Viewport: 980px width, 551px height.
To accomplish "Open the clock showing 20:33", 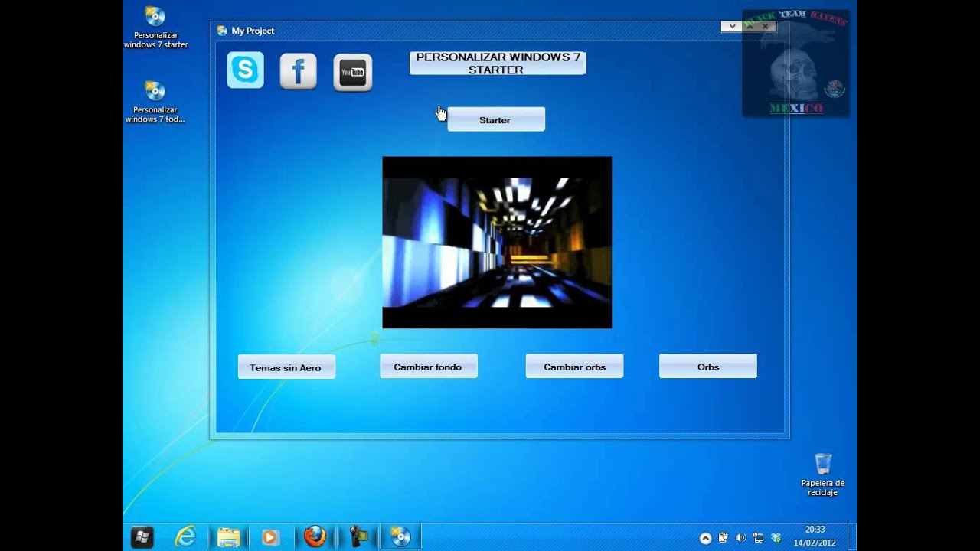I will [815, 536].
